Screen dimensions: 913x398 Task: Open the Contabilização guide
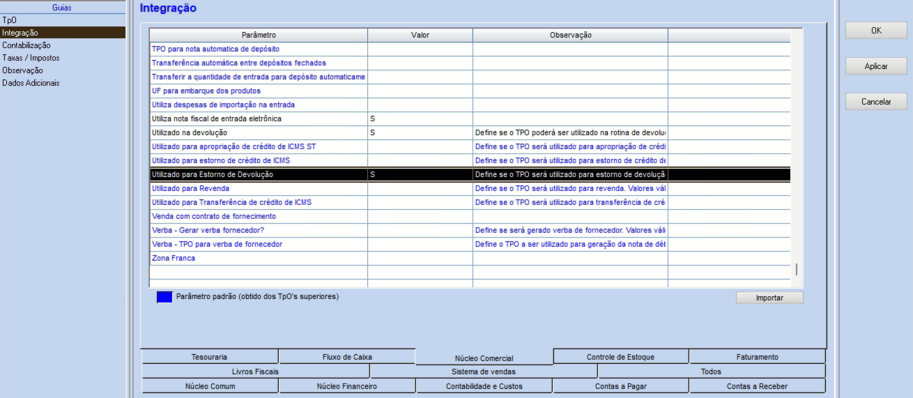tap(62, 45)
